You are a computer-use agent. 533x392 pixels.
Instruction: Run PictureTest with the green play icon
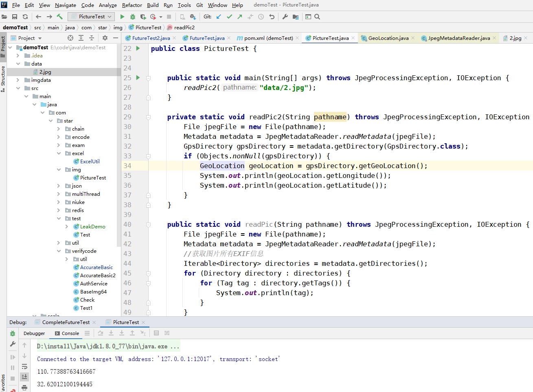point(122,17)
